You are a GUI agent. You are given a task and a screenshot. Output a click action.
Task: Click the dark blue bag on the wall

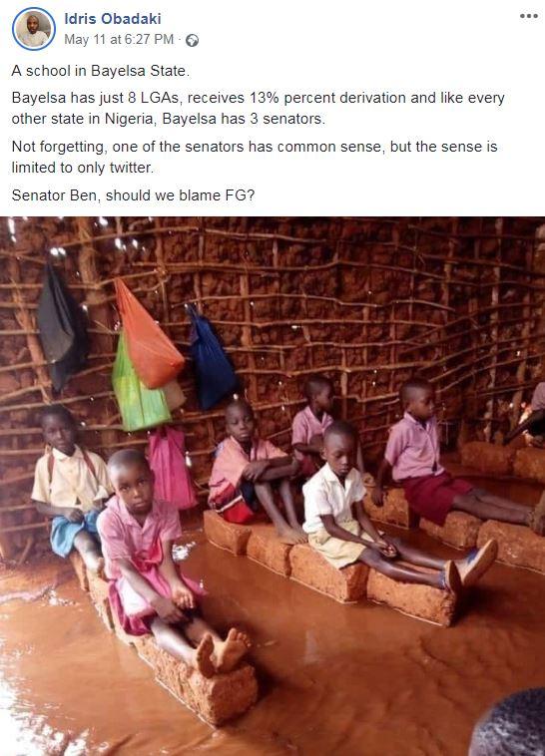pyautogui.click(x=211, y=358)
